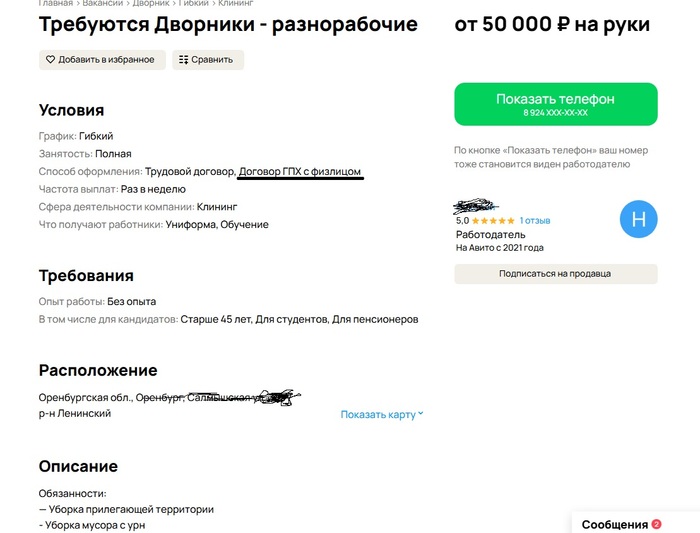Open the employer's blue avatar with letter Н
700x533 pixels.
pos(638,219)
